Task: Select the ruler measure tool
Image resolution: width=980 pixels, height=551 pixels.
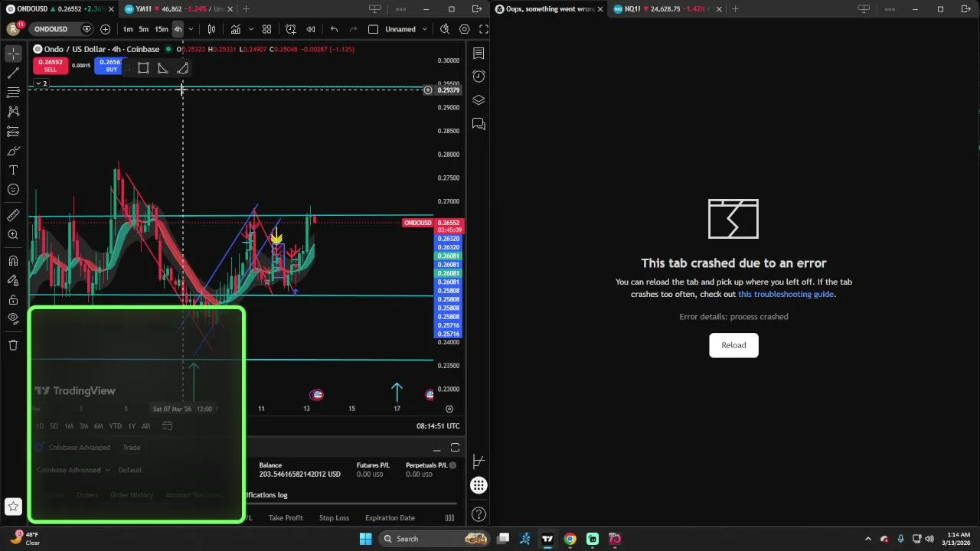Action: [x=13, y=216]
